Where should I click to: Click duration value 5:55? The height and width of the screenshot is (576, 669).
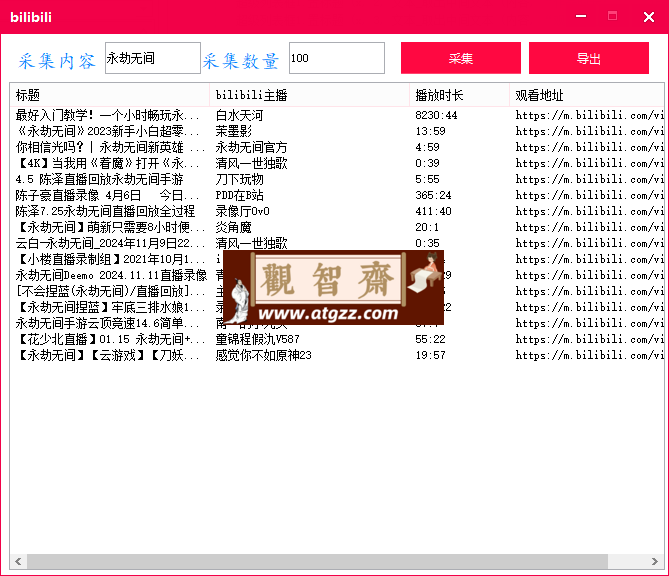pyautogui.click(x=427, y=179)
